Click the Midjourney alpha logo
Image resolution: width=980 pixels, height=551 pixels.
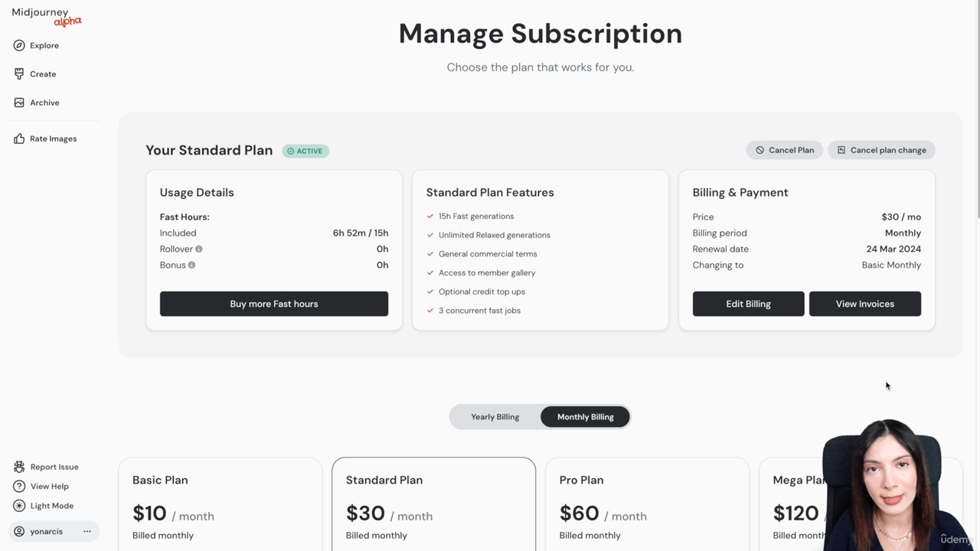coord(47,16)
